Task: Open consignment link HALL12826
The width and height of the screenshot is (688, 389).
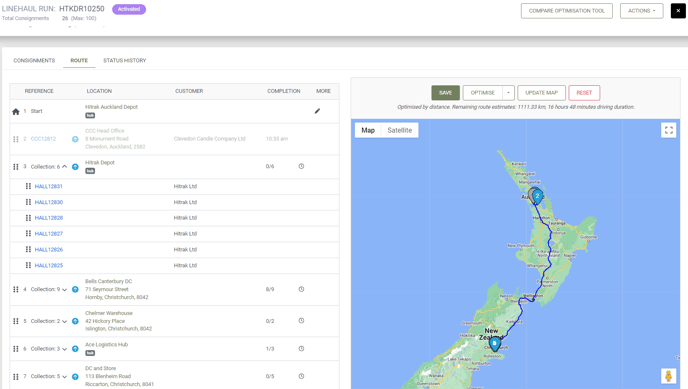Action: point(49,250)
